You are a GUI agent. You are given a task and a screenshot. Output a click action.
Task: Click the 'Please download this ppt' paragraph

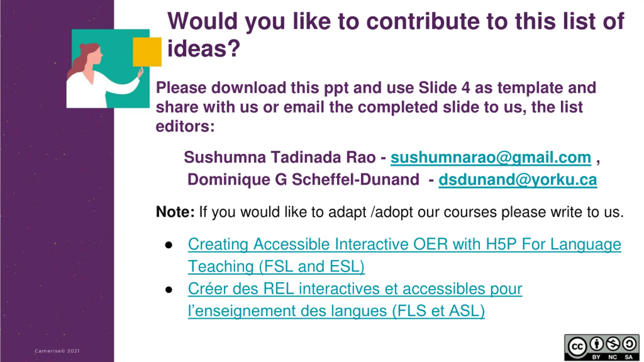tap(376, 107)
